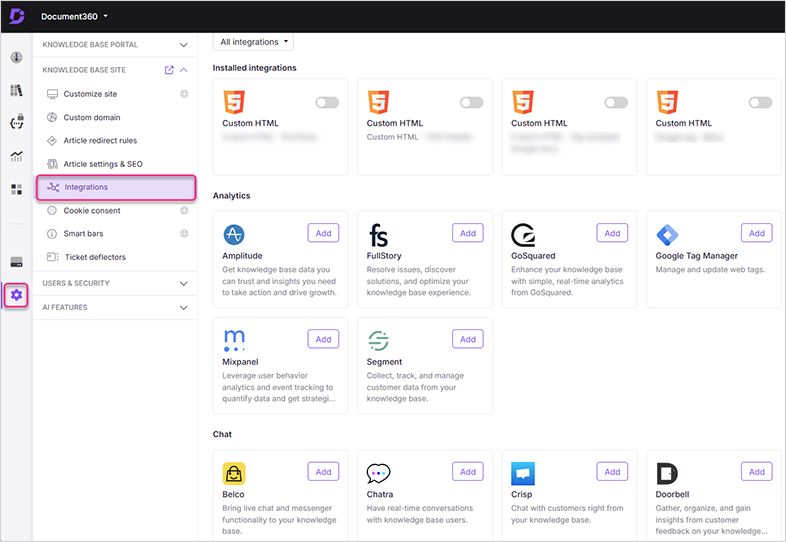Click the Amplitude logo

[234, 234]
